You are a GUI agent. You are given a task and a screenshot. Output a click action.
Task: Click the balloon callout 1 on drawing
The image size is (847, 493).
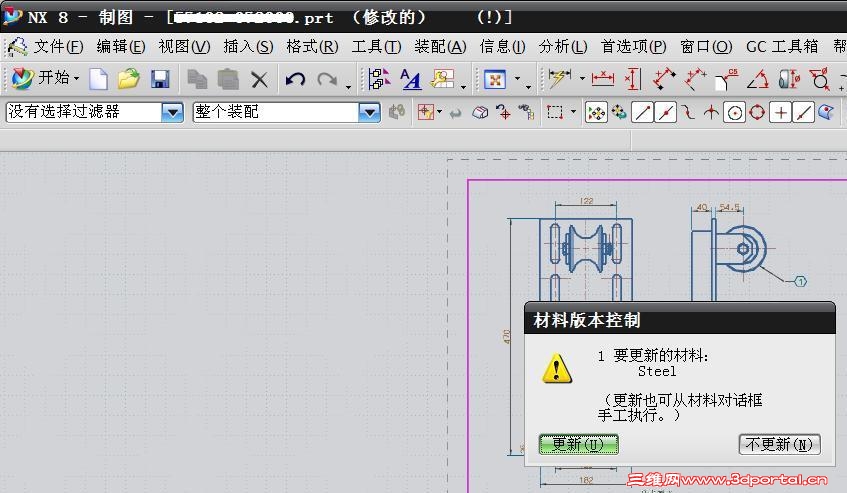coord(801,281)
